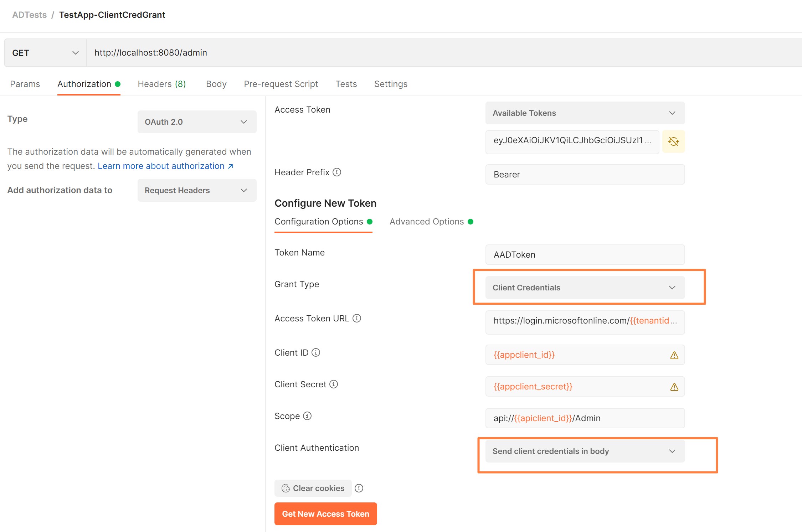
Task: Click the Clear cookies button
Action: (x=313, y=488)
